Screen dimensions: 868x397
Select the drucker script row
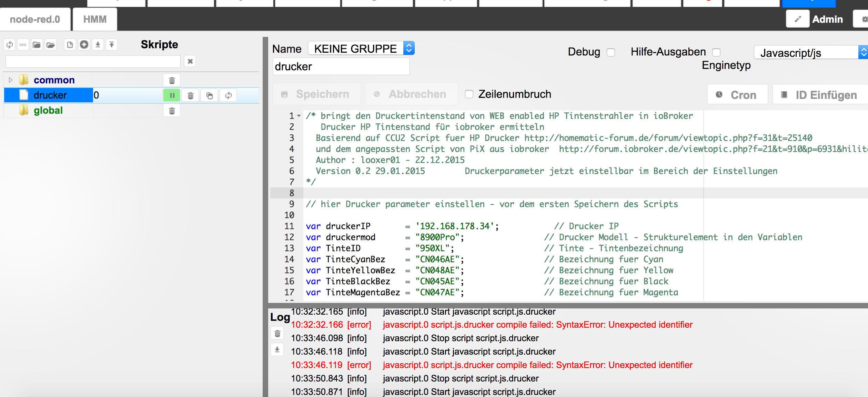(131, 95)
